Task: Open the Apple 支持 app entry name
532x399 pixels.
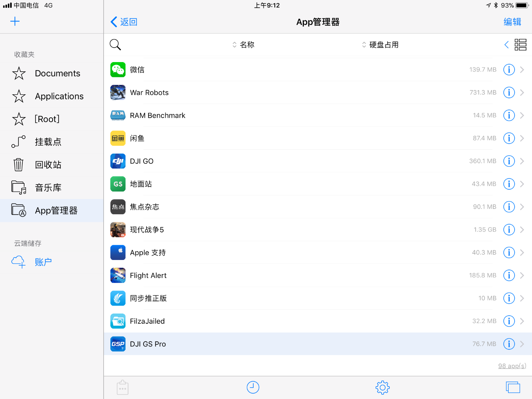Action: point(148,253)
